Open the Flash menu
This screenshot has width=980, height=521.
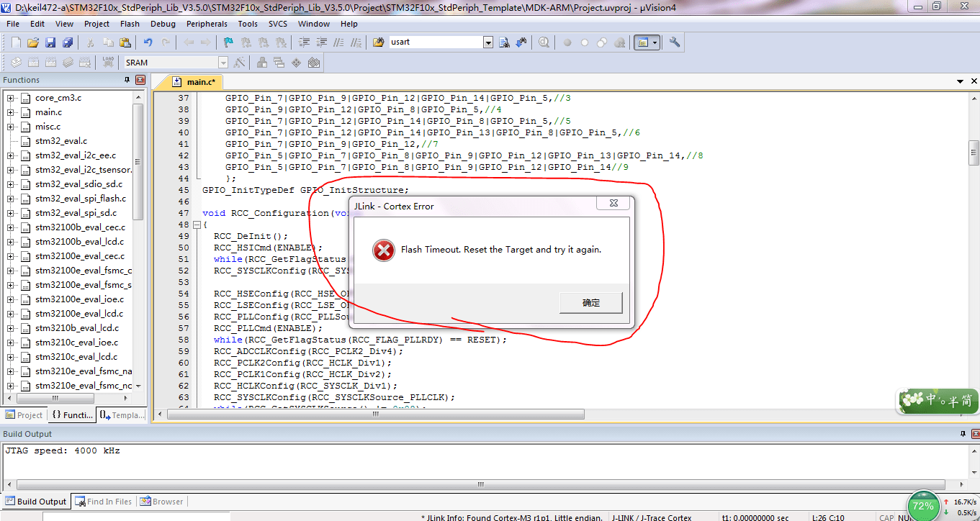pos(130,24)
